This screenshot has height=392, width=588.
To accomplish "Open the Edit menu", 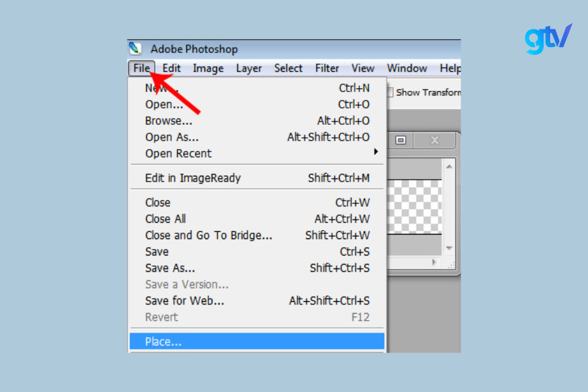I will pyautogui.click(x=172, y=68).
